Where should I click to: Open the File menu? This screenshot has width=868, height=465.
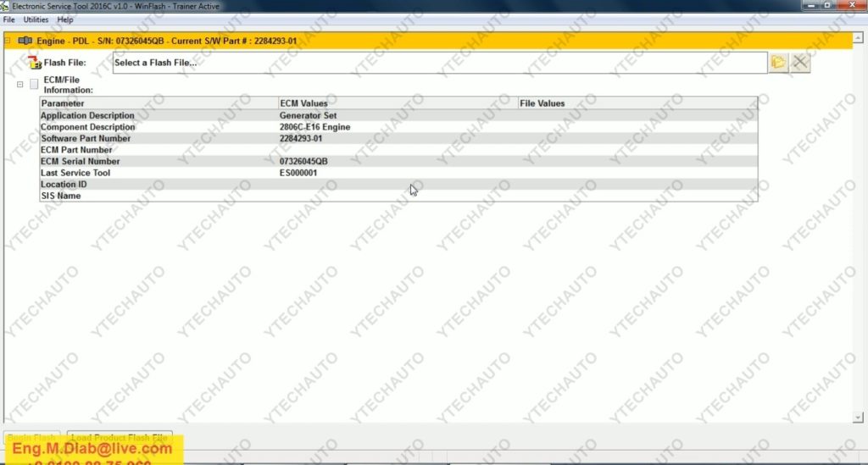(x=9, y=19)
